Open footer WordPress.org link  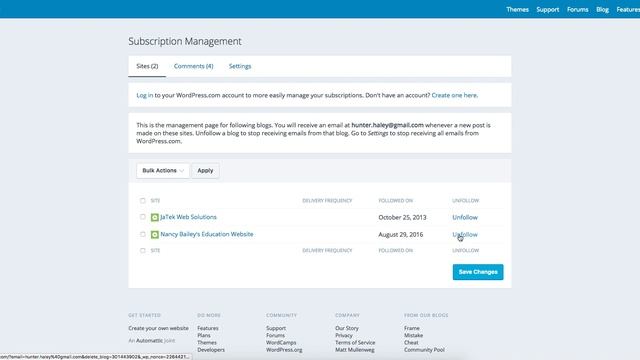pos(284,350)
